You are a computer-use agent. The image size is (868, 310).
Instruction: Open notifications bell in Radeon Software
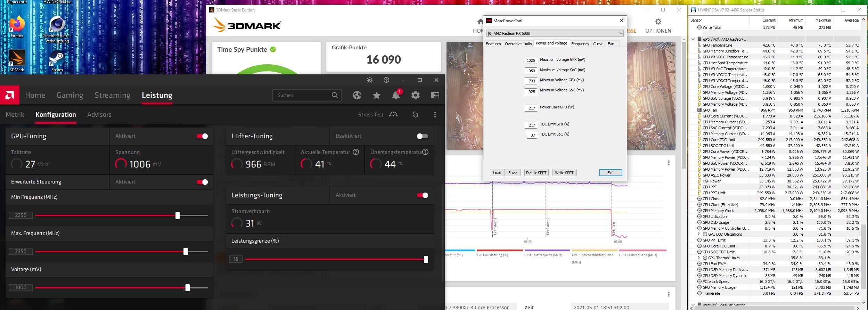[396, 95]
